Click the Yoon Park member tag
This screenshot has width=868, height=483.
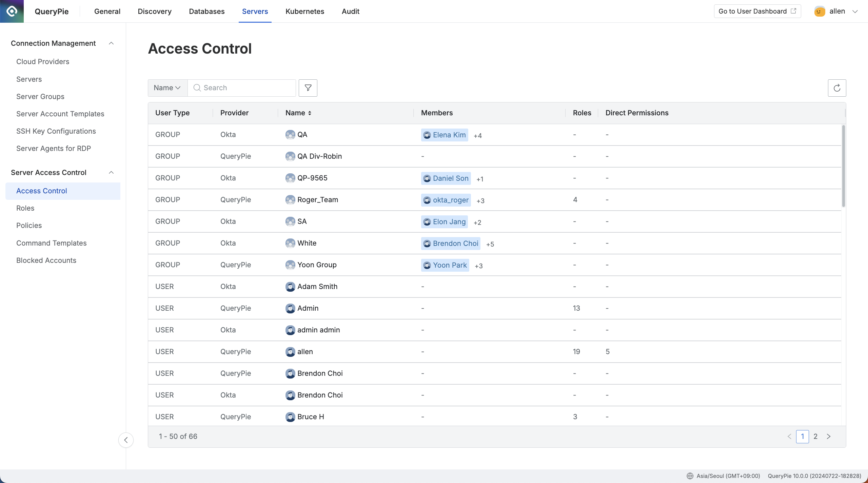(445, 265)
